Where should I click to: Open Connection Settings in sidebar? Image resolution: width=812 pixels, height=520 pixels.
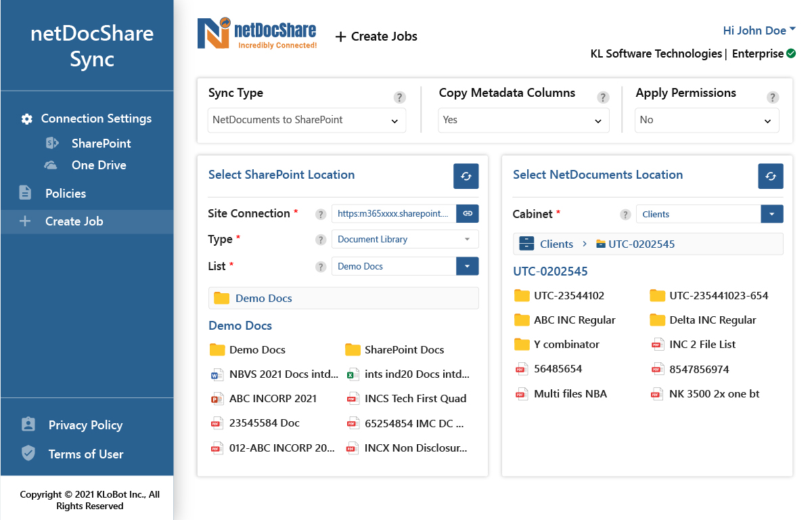[x=96, y=118]
